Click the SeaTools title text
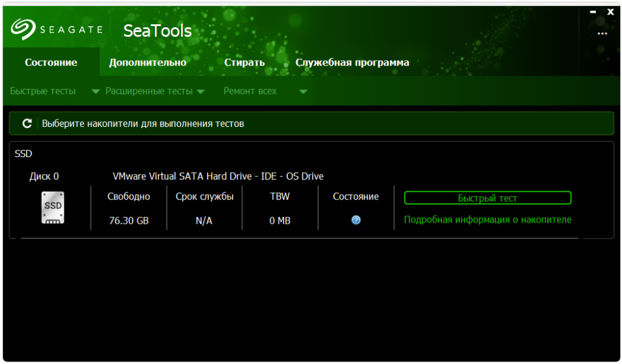Viewport: 622px width, 364px height. [157, 31]
